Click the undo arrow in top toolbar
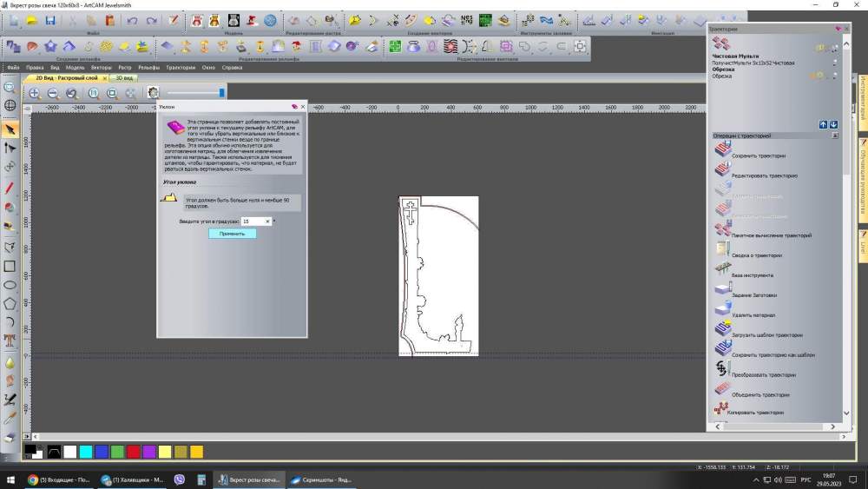868x489 pixels. click(131, 20)
